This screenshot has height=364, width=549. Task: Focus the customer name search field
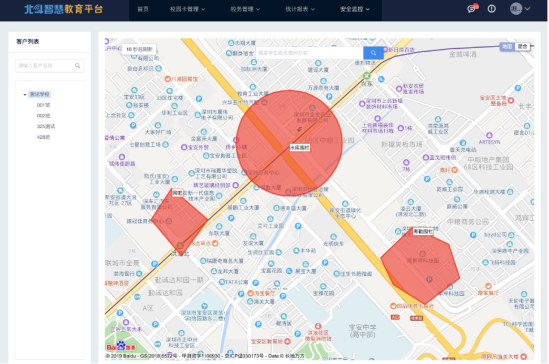tap(49, 65)
